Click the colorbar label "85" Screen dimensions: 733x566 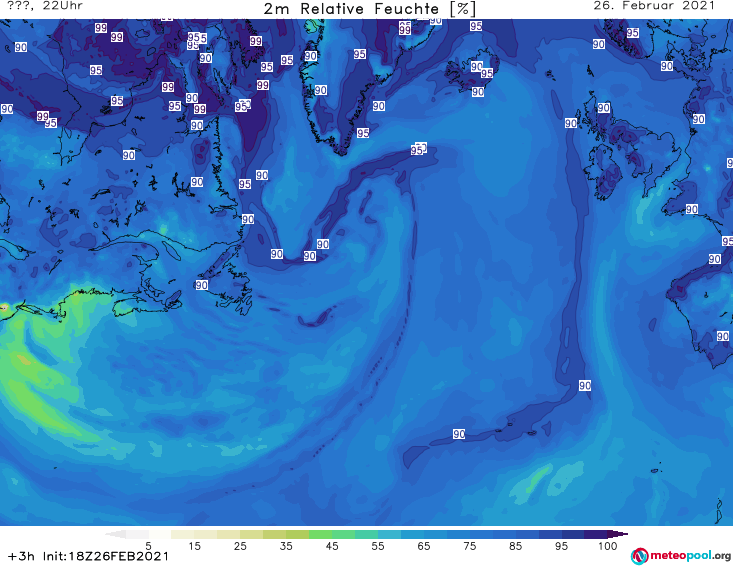click(515, 546)
